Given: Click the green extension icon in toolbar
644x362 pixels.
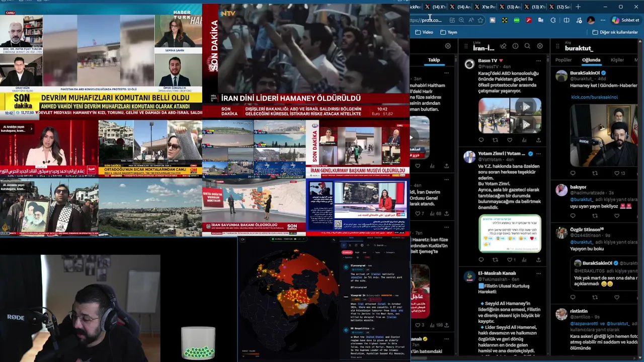Looking at the screenshot, I should (517, 20).
